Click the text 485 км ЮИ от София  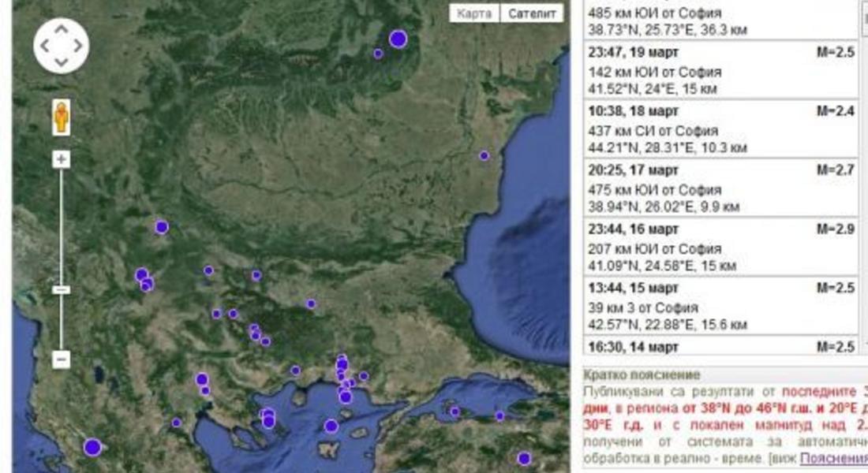click(654, 13)
